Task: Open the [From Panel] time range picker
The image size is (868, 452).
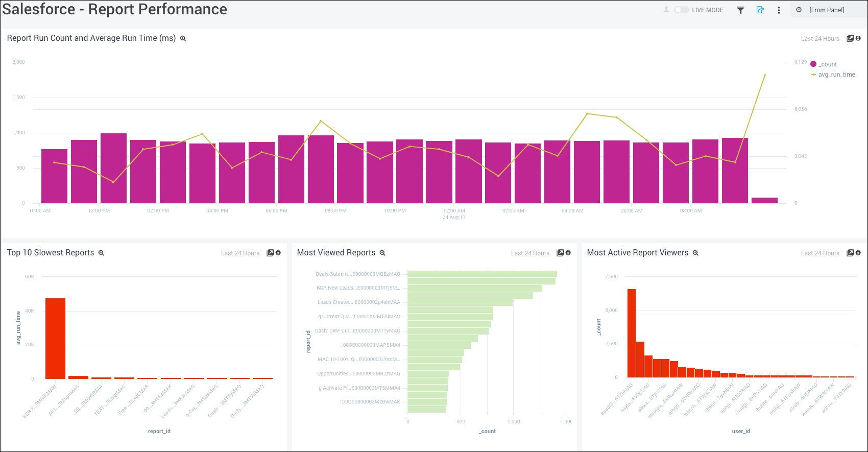Action: click(826, 10)
